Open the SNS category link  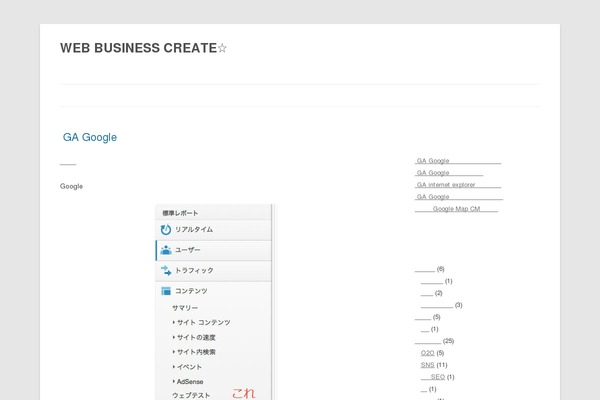point(427,365)
